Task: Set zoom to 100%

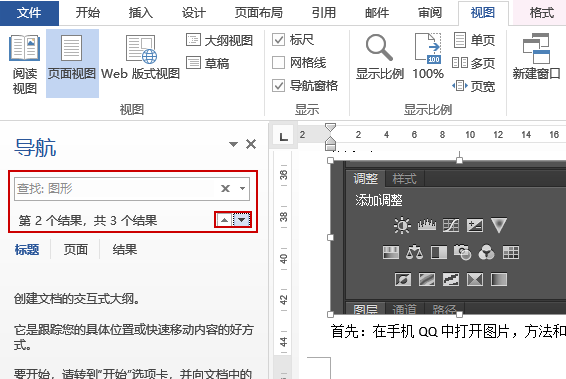Action: [428, 57]
